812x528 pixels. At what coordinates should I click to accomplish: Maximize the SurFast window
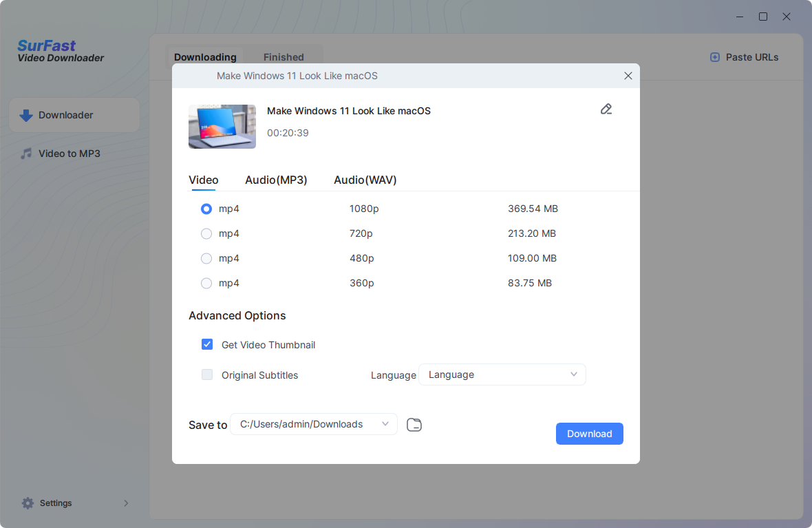(x=763, y=17)
